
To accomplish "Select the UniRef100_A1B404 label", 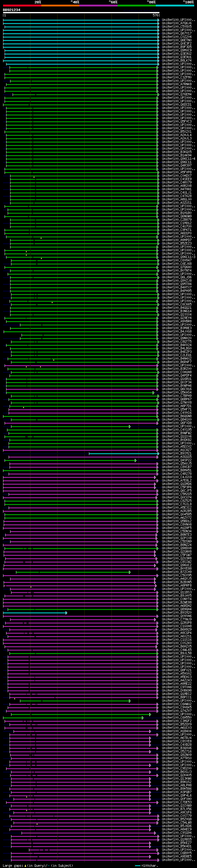I will click(177, 731).
